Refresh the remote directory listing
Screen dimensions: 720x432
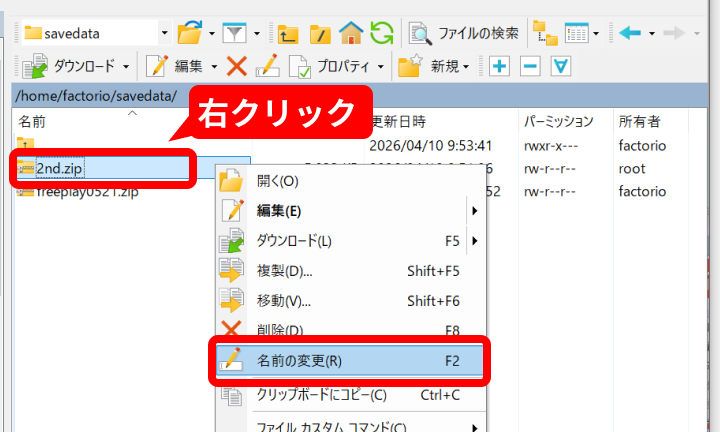[x=381, y=33]
